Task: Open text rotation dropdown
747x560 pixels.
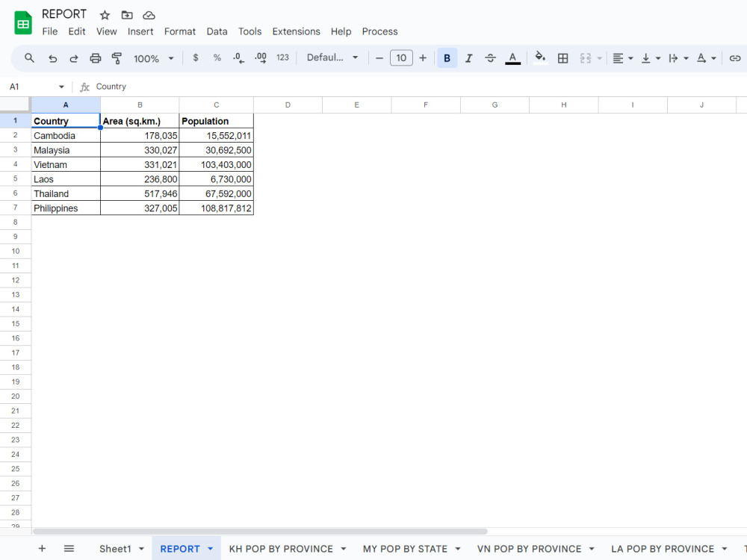Action: click(706, 58)
